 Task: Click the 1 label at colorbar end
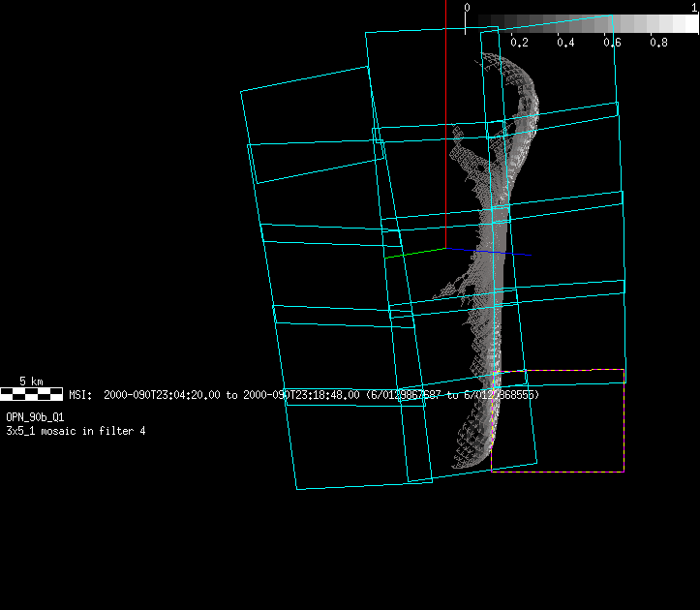[x=694, y=8]
